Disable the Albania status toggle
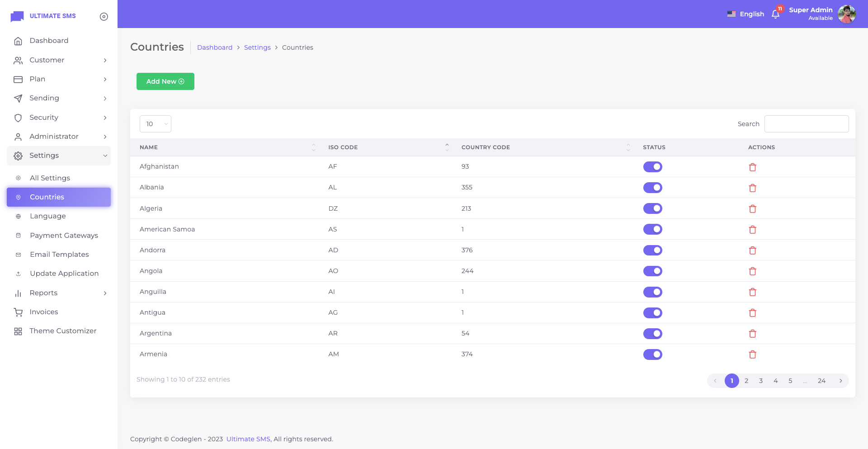The image size is (868, 449). point(652,188)
